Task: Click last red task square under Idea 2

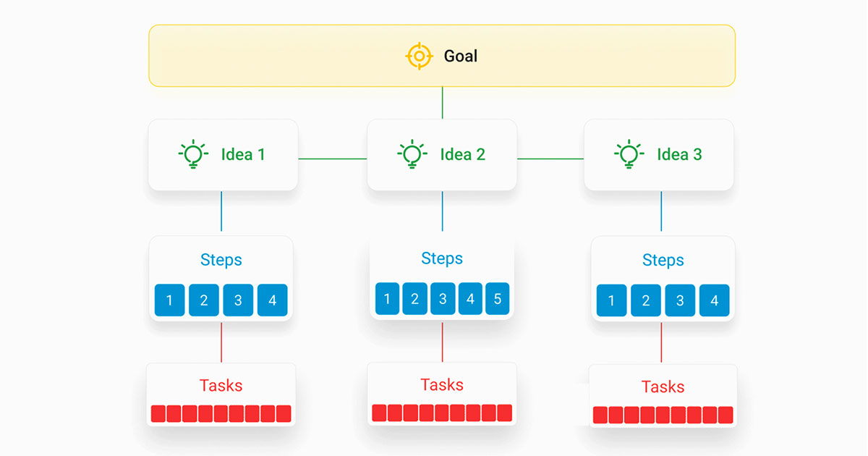Action: 504,413
